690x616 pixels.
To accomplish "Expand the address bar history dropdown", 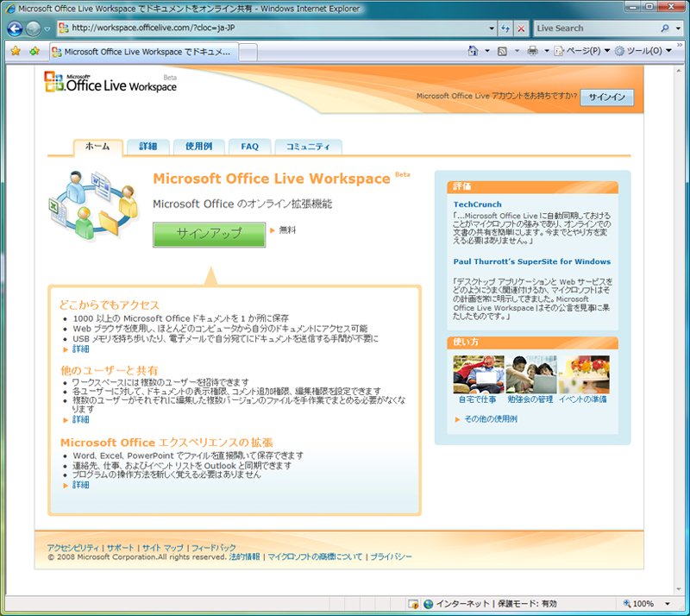I will pyautogui.click(x=492, y=28).
